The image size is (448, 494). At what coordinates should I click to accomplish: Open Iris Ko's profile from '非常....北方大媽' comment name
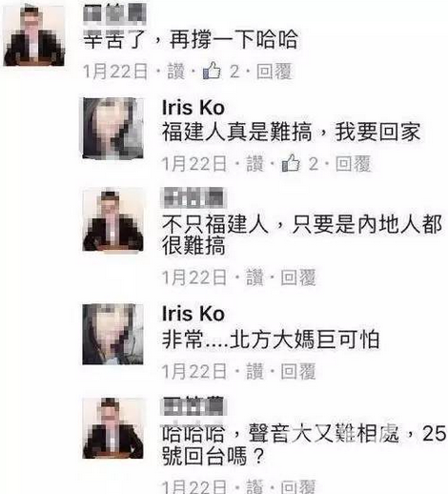pyautogui.click(x=193, y=314)
